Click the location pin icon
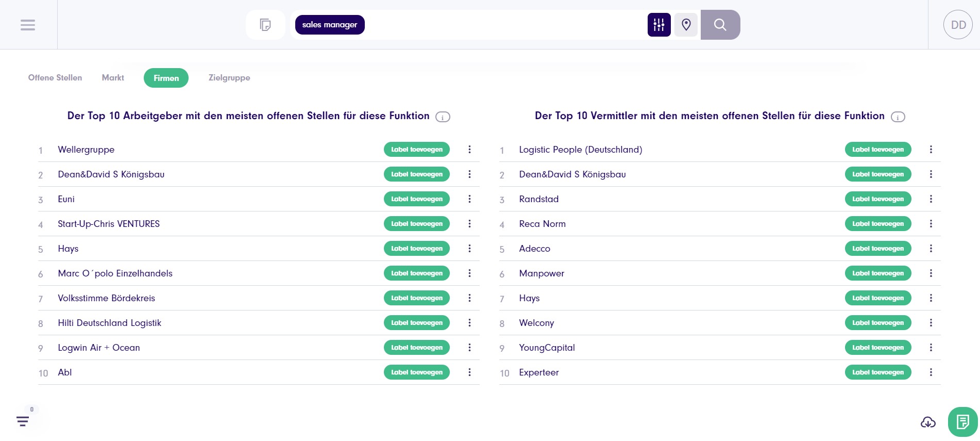 (686, 25)
